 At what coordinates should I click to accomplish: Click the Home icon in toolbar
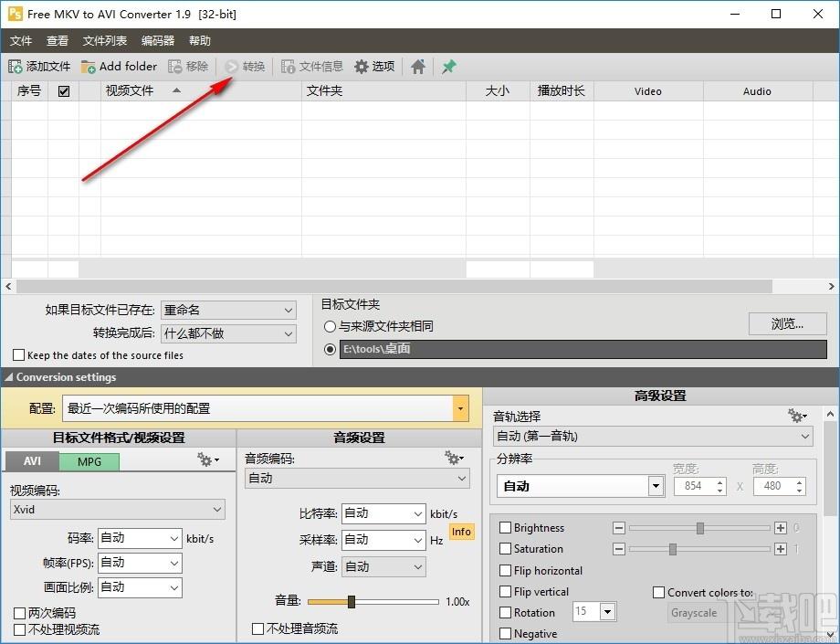[x=417, y=67]
